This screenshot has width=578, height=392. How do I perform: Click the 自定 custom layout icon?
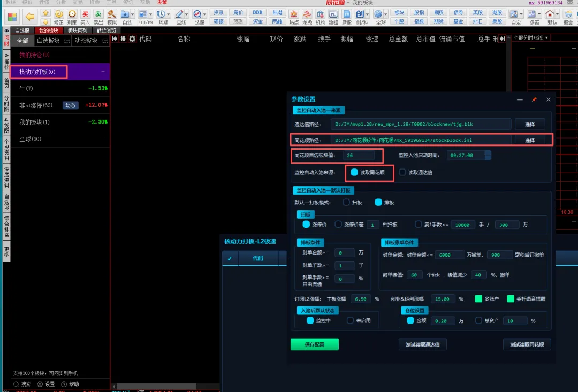pyautogui.click(x=513, y=14)
